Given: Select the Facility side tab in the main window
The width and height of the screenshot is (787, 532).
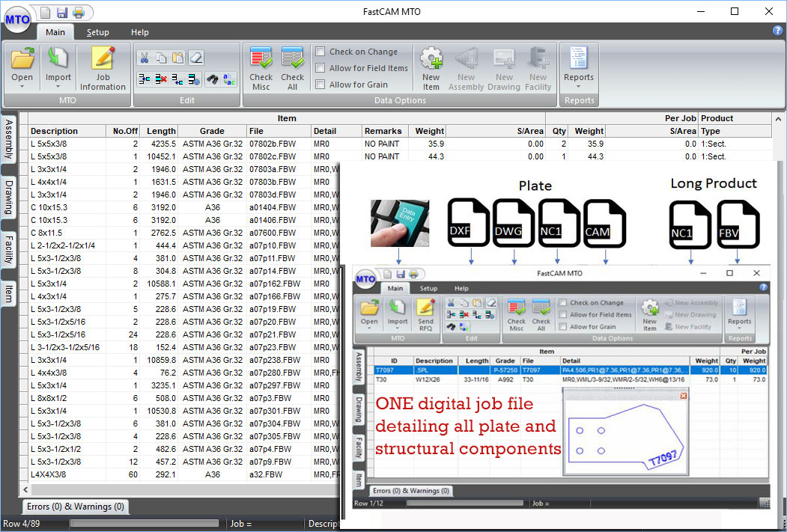Looking at the screenshot, I should 8,249.
